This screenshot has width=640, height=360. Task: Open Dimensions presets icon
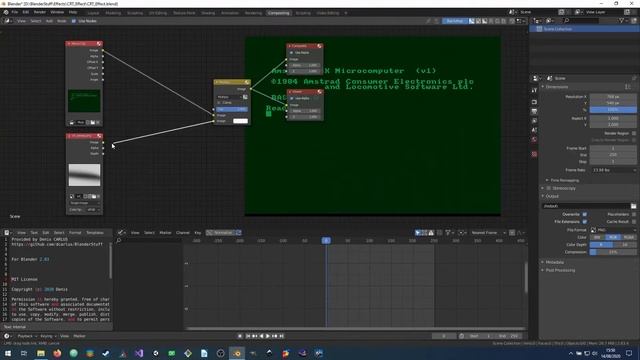[x=628, y=87]
